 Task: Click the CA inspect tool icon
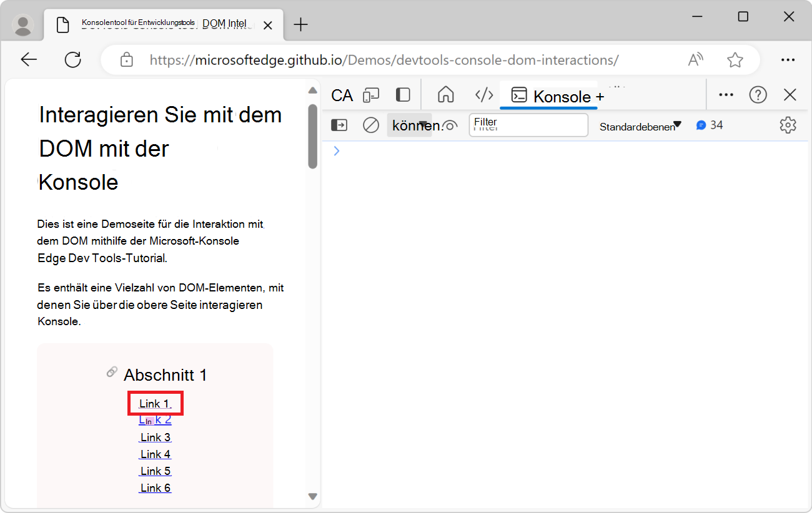coord(342,94)
